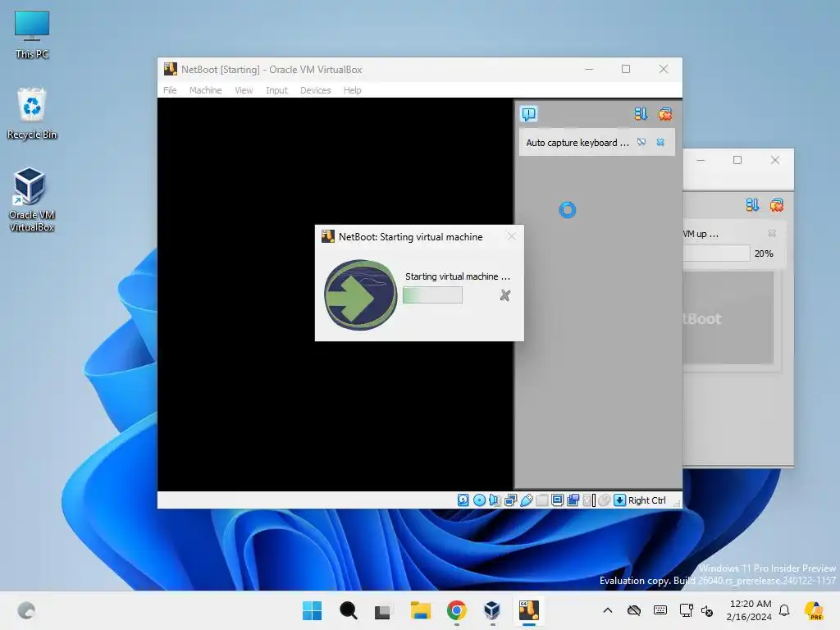Click delete finished notifications icon in background window
Screen dimensions: 840x630
(777, 204)
